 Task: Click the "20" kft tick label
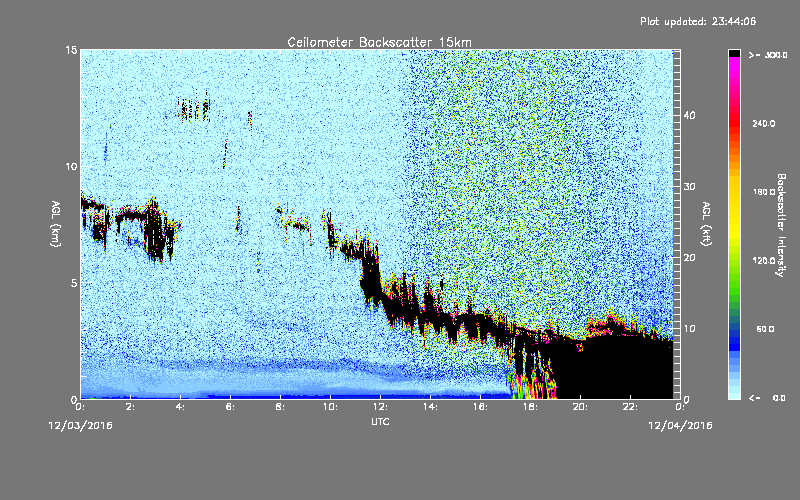click(689, 258)
